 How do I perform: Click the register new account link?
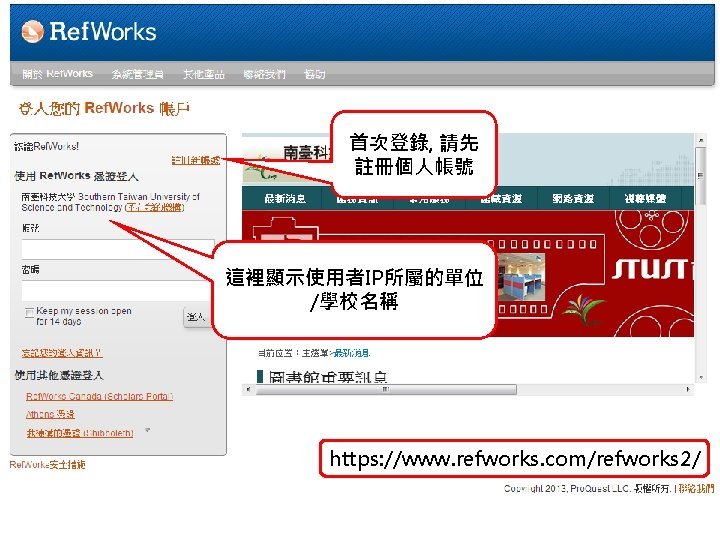(196, 160)
